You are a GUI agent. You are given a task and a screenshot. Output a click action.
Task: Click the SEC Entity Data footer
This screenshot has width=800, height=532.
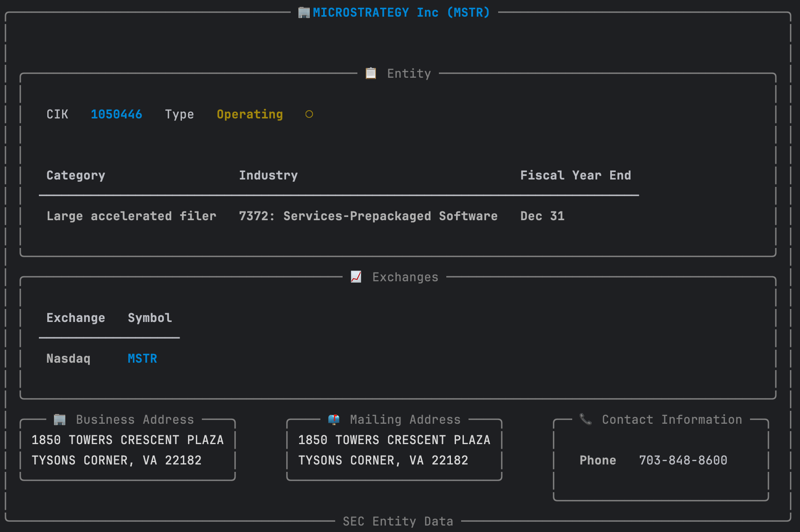tap(398, 521)
